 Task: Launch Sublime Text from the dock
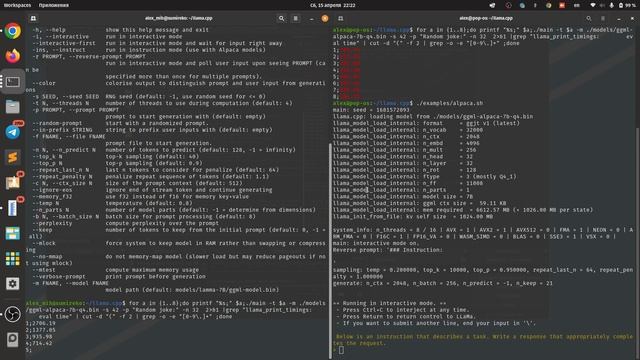point(13,157)
